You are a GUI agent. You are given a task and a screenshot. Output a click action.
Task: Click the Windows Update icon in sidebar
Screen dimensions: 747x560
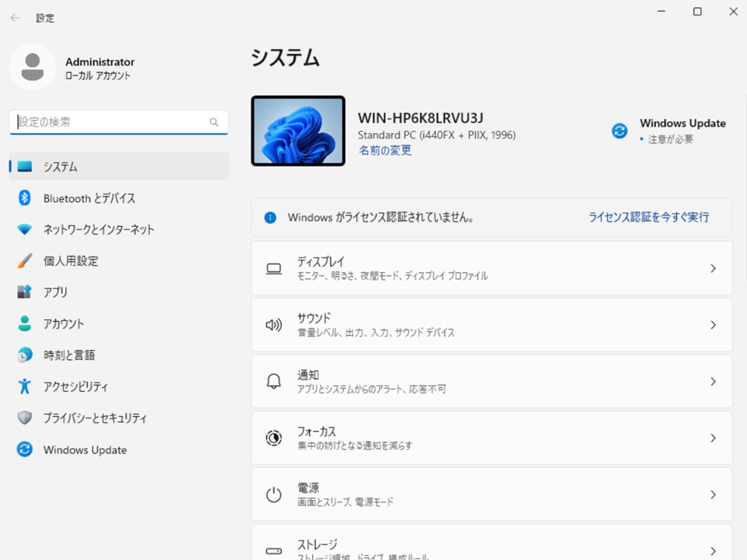coord(25,449)
